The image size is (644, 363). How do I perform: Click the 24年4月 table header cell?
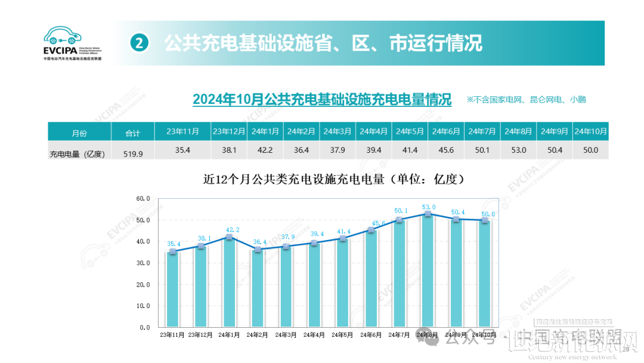point(374,131)
